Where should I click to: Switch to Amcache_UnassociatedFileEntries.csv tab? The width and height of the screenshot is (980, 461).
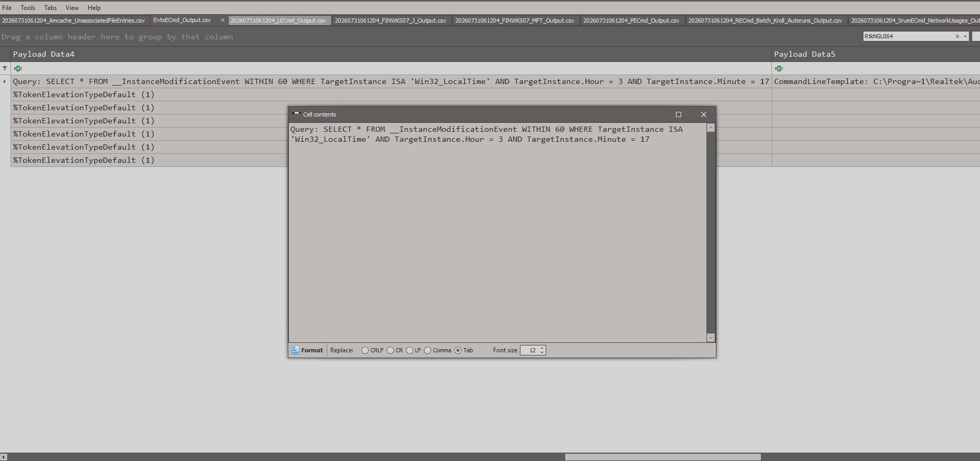(x=74, y=20)
